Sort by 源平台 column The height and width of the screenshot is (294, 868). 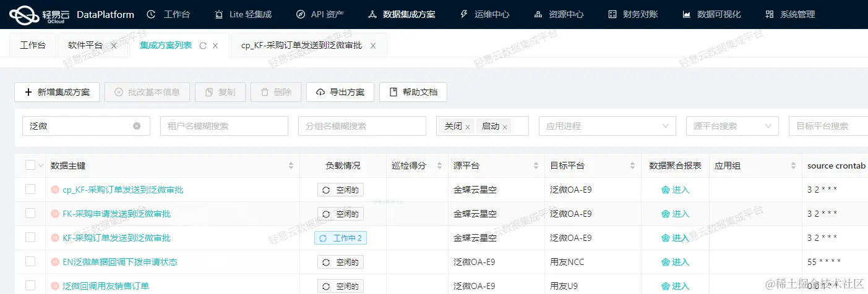coord(536,166)
